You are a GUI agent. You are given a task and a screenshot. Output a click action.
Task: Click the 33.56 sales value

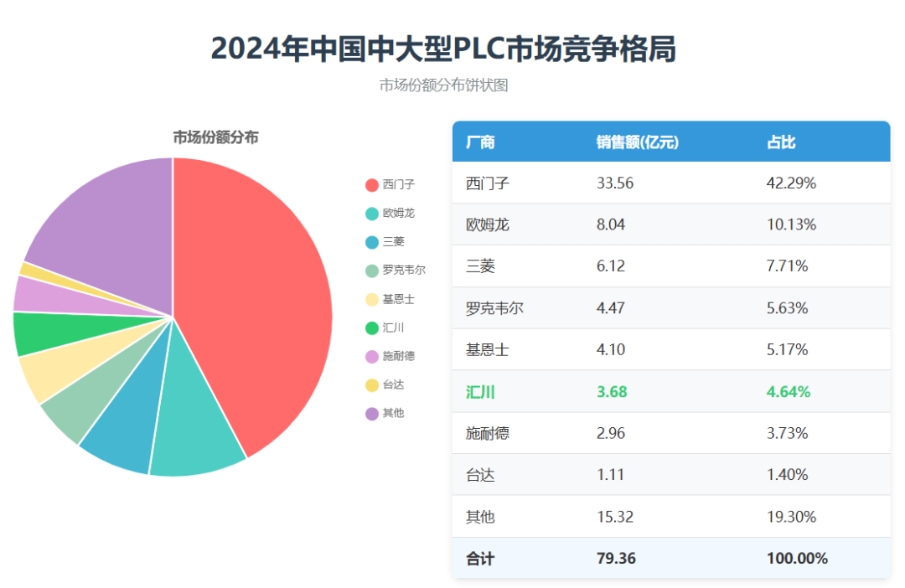615,183
